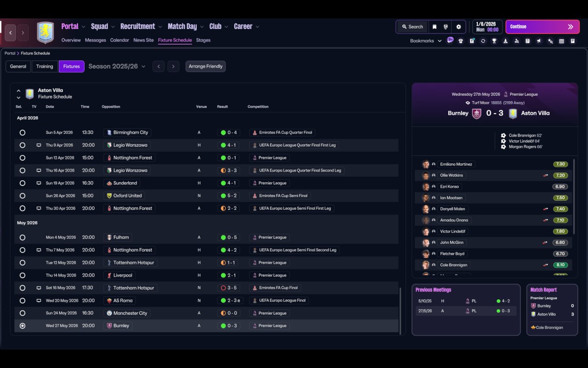Select the Nottingham Forest 12 Apr fixture radio button
588x368 pixels.
(23, 158)
